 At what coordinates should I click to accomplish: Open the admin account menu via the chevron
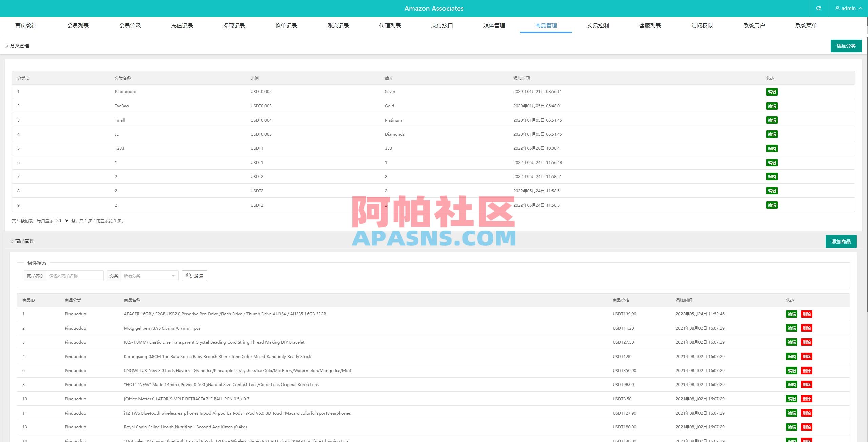(860, 8)
